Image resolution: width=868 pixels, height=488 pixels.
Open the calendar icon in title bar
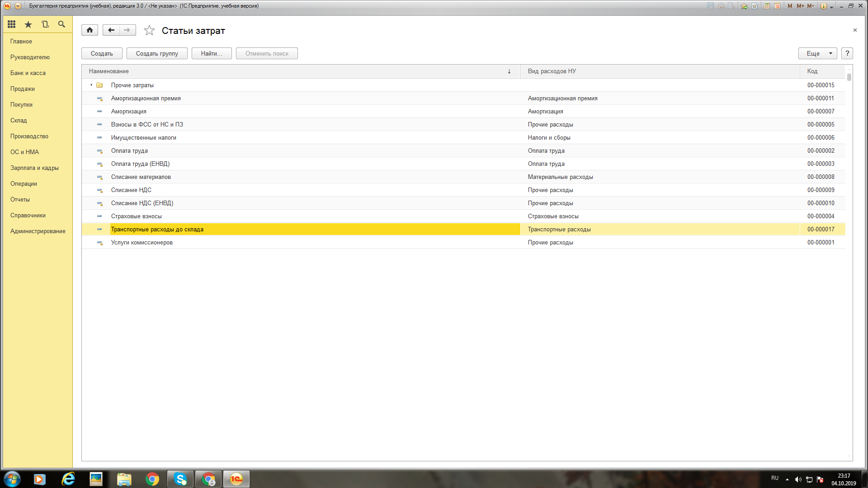777,6
